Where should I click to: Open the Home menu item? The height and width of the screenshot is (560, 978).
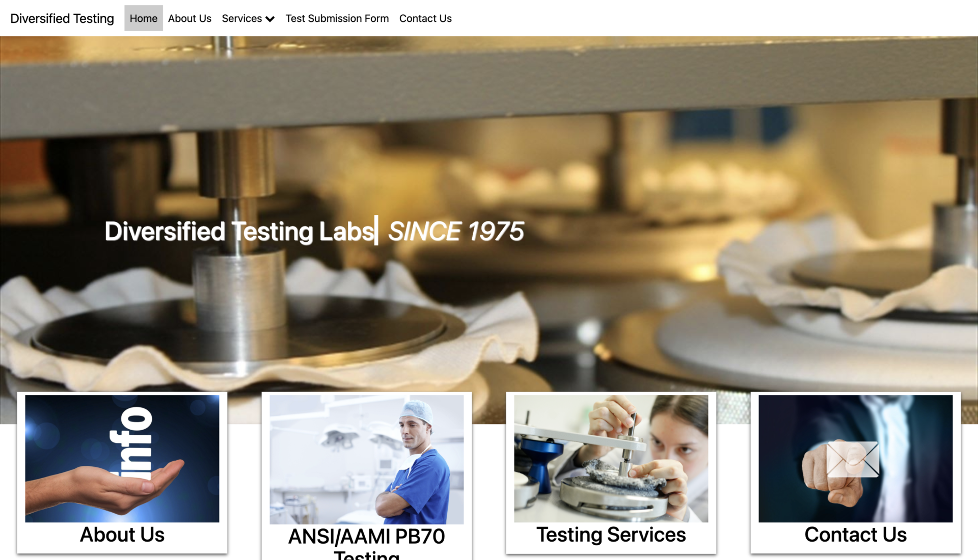[143, 18]
